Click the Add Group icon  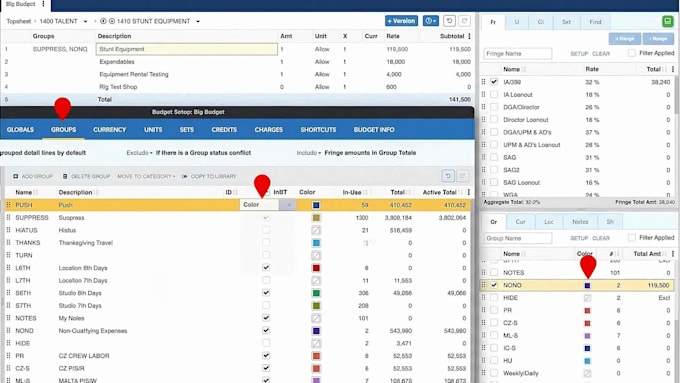click(x=16, y=177)
